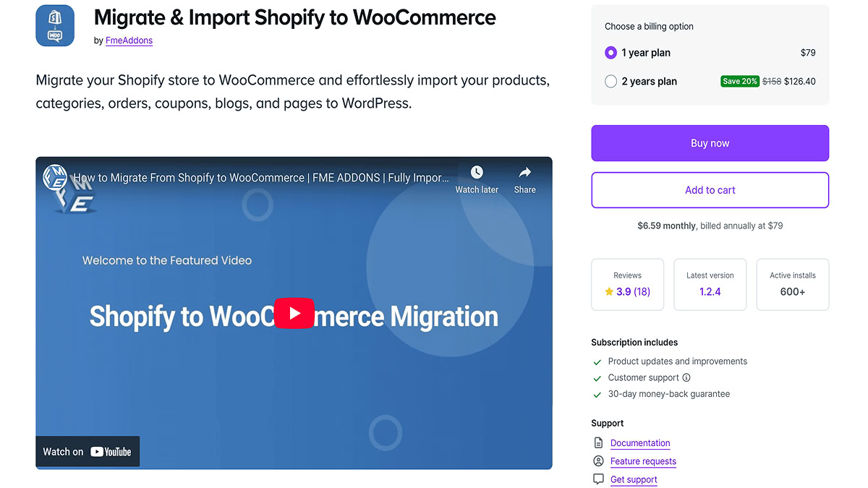Click the latest version 1.2.4 link
Viewport: 868px width, 488px height.
[x=710, y=292]
